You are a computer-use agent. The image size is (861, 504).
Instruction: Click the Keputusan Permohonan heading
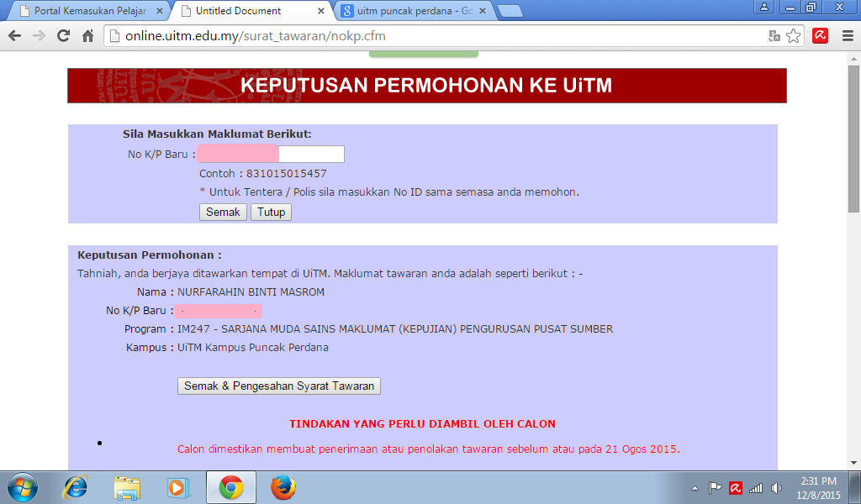[150, 255]
